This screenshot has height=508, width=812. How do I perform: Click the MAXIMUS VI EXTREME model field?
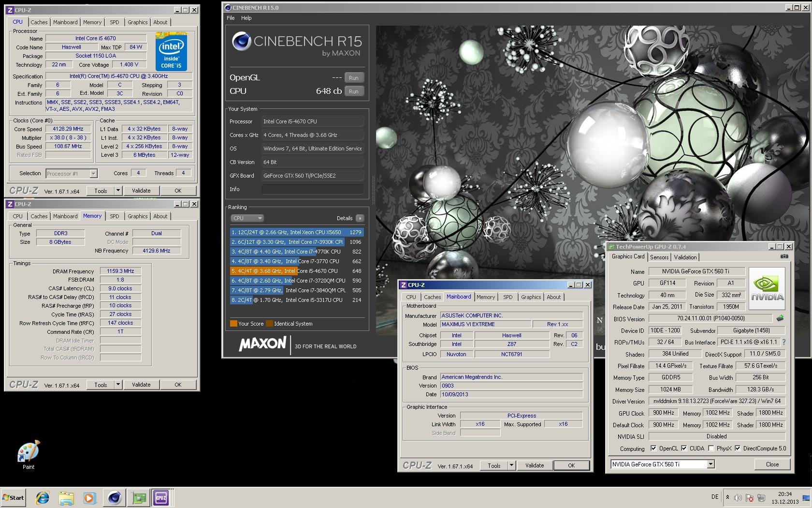[485, 324]
